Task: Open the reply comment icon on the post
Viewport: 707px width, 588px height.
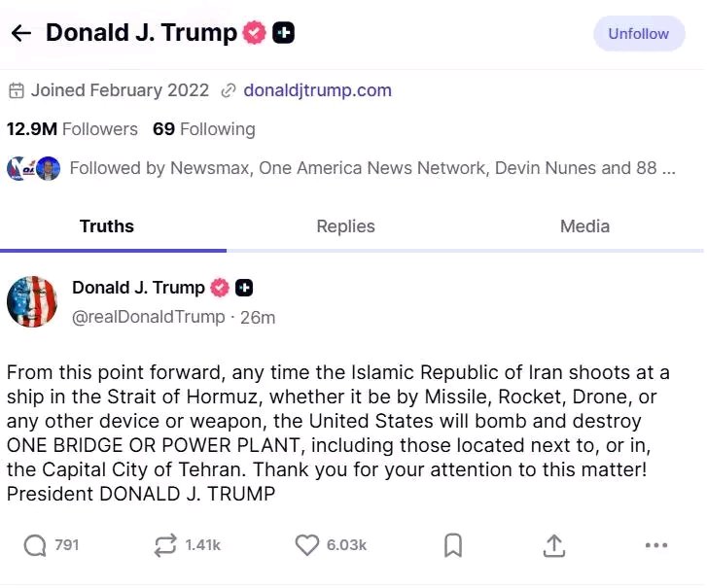Action: (x=35, y=545)
